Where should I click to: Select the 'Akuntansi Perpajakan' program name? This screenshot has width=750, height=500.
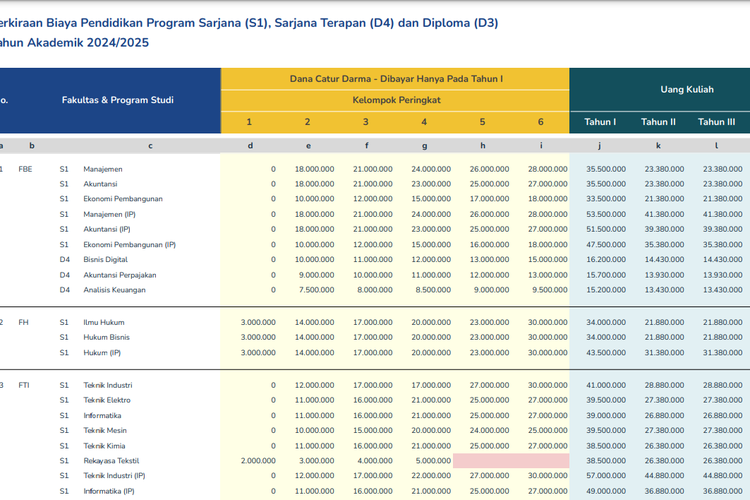[x=120, y=275]
